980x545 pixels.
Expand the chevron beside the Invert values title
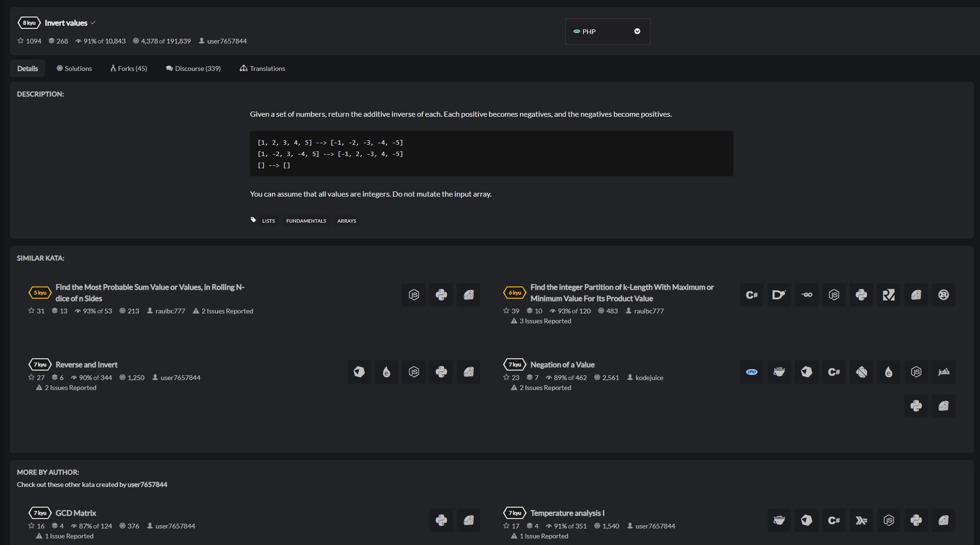coord(94,23)
